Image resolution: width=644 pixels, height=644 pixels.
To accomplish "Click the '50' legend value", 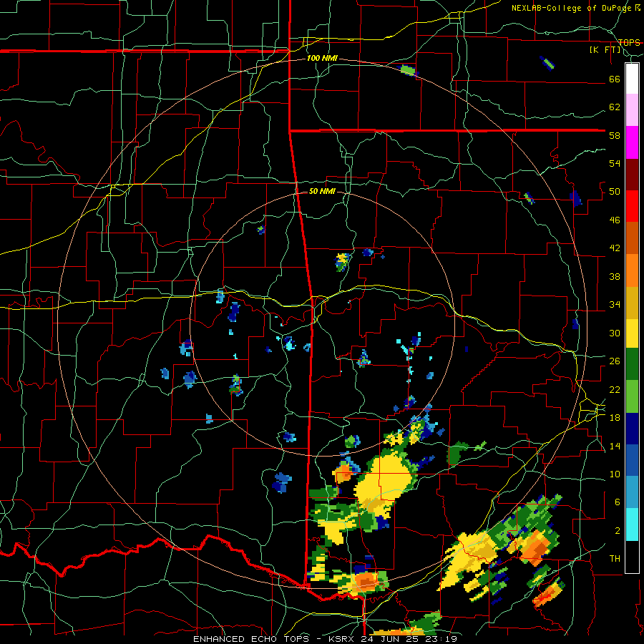I will point(615,192).
